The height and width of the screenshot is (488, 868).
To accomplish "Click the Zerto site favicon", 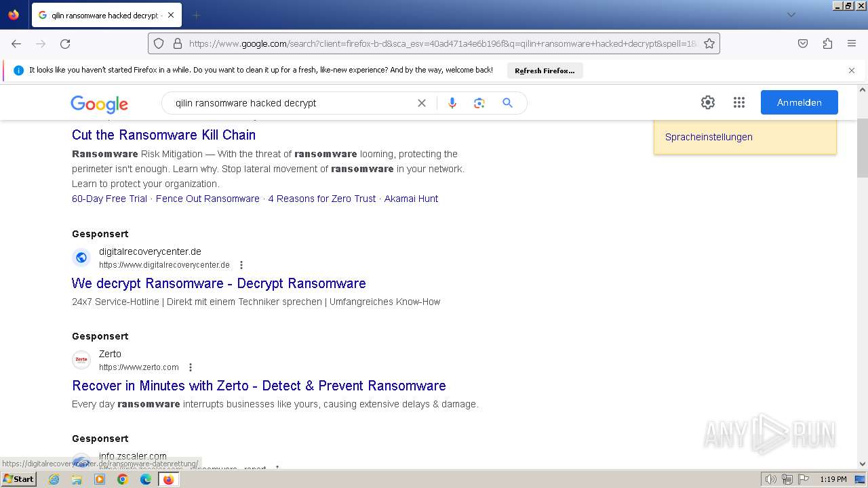I will click(x=81, y=360).
